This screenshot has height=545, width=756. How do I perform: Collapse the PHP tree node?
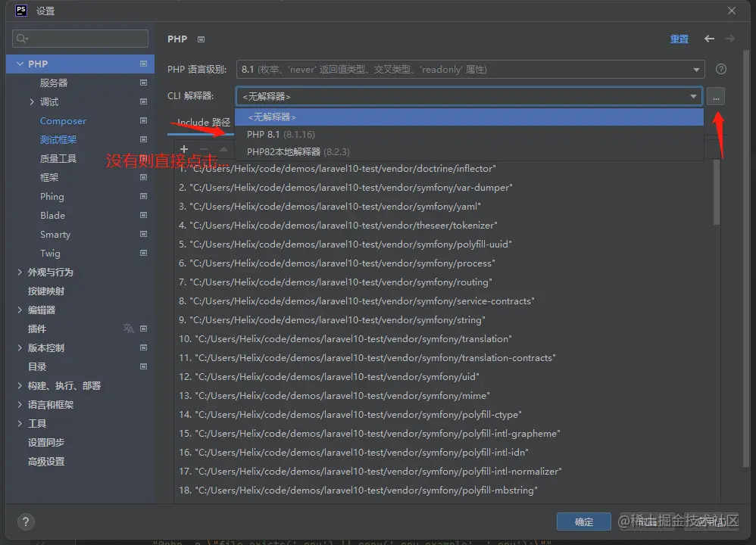(20, 64)
